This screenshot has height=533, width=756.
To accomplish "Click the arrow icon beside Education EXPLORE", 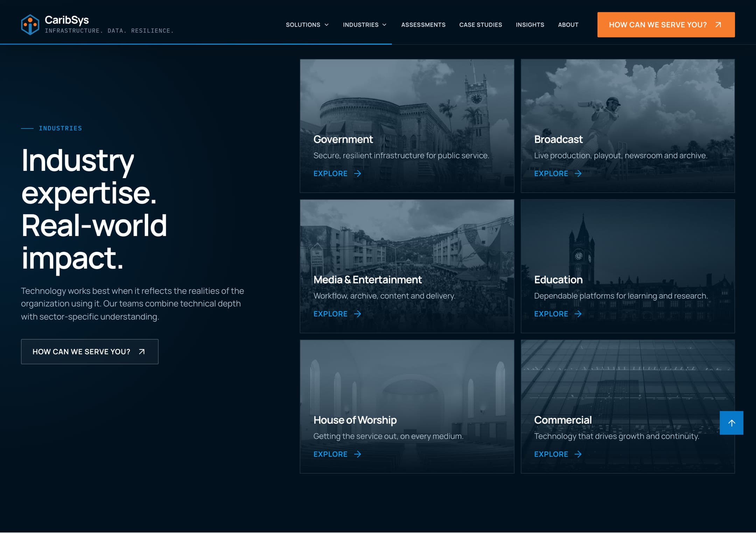I will click(578, 314).
